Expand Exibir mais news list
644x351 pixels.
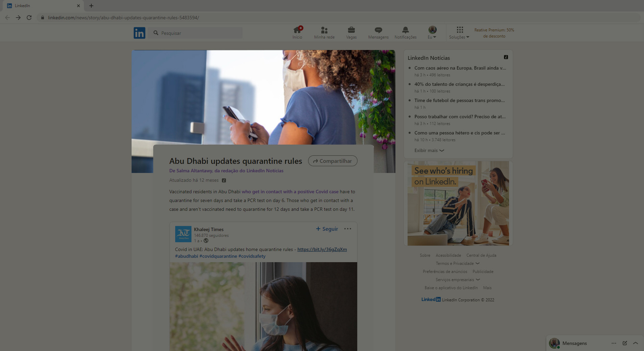[x=429, y=150]
